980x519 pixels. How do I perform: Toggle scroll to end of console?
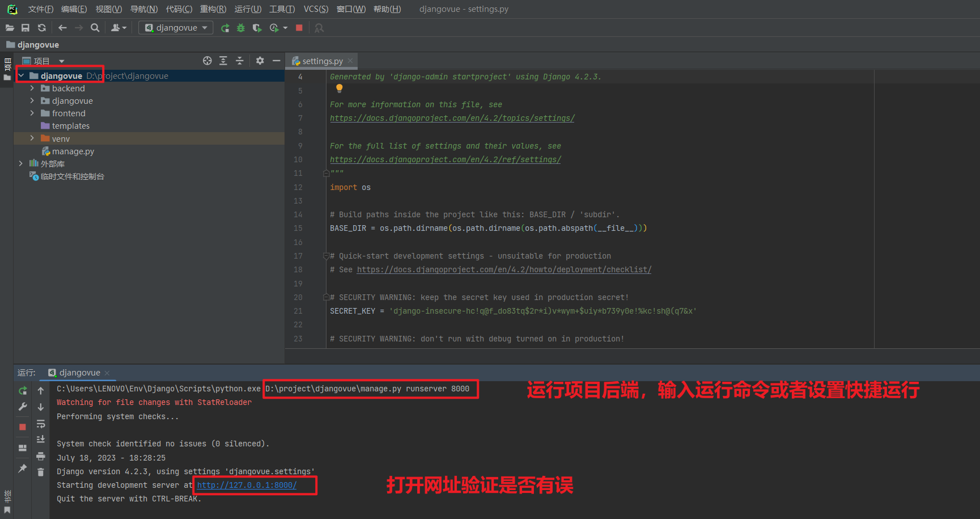click(x=41, y=440)
